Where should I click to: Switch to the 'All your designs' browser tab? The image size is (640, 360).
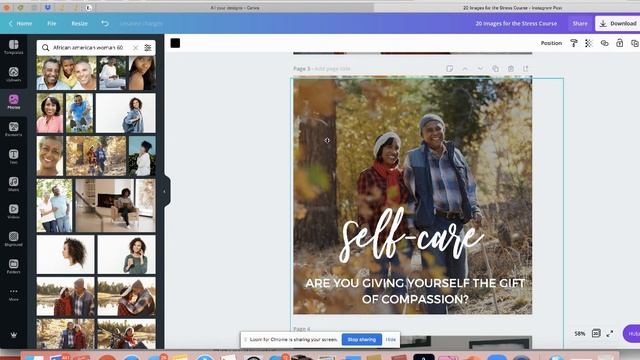[x=235, y=8]
